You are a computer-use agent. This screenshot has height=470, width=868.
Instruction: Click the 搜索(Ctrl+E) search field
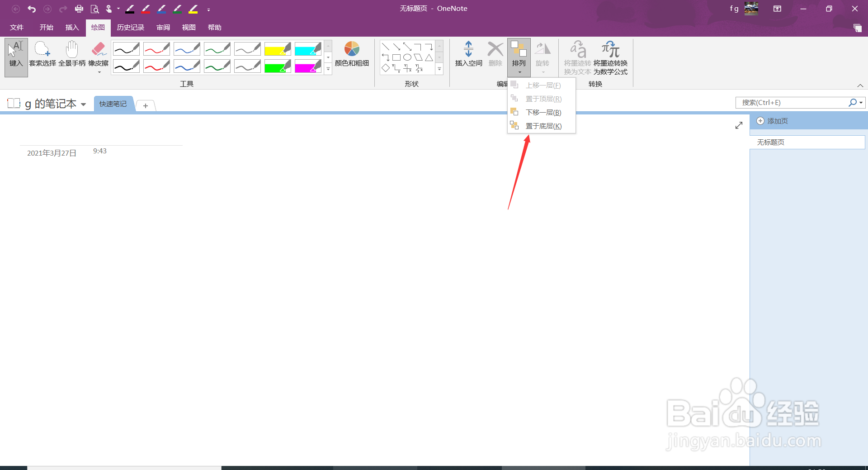(x=791, y=103)
